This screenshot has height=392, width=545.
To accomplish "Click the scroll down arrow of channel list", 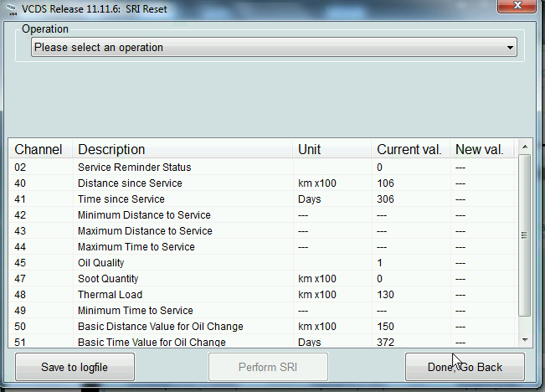I will click(x=525, y=339).
